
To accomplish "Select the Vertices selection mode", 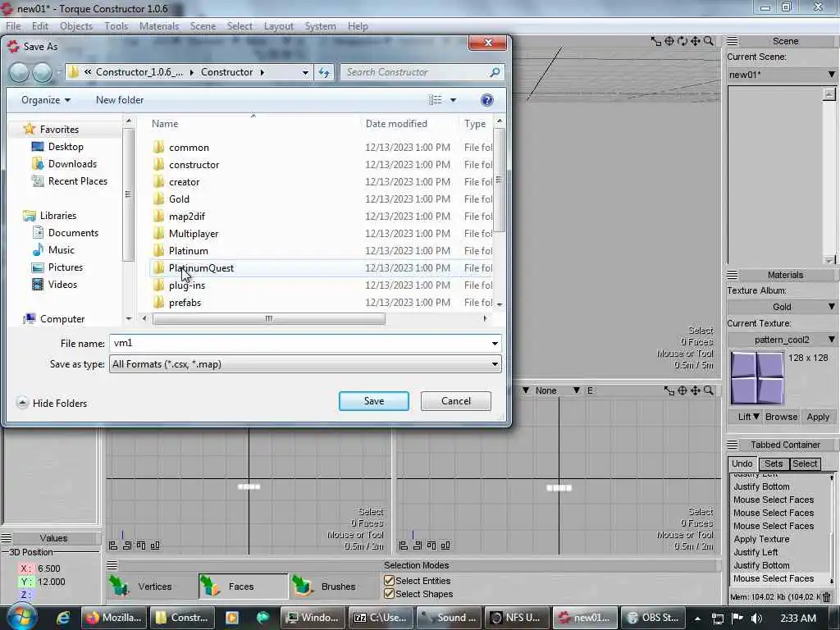I will click(x=152, y=586).
